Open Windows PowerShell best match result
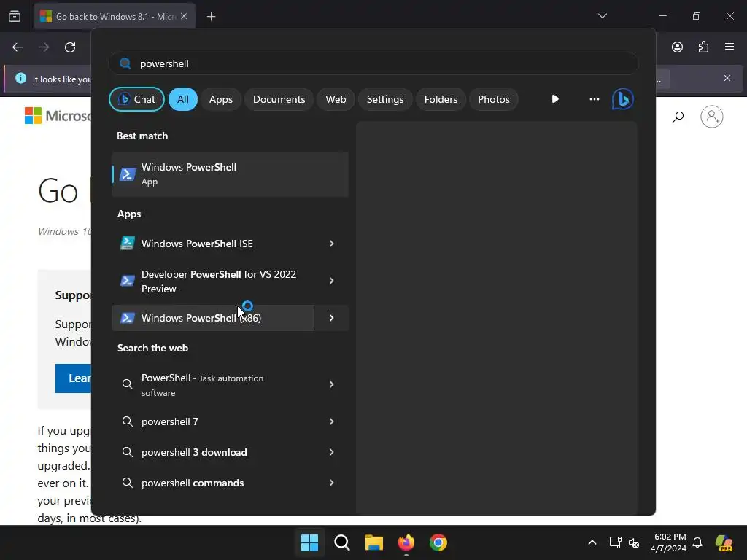Viewport: 747px width, 560px height. click(x=230, y=174)
